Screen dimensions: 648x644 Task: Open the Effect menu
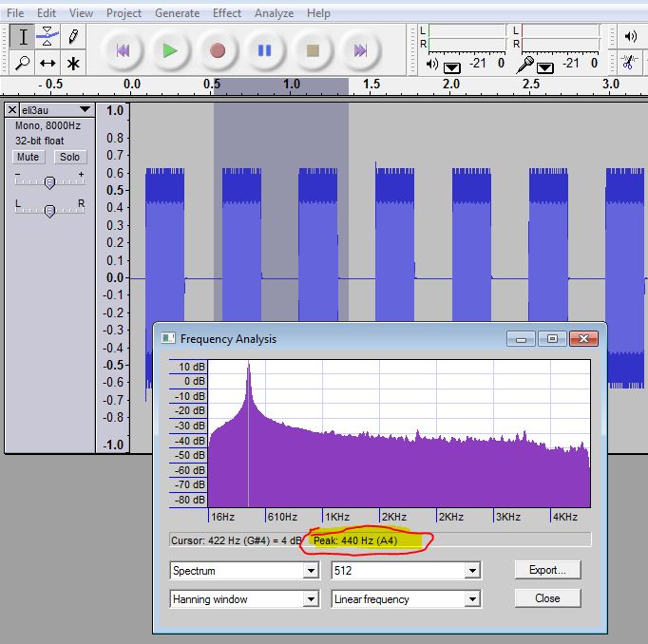[x=227, y=13]
